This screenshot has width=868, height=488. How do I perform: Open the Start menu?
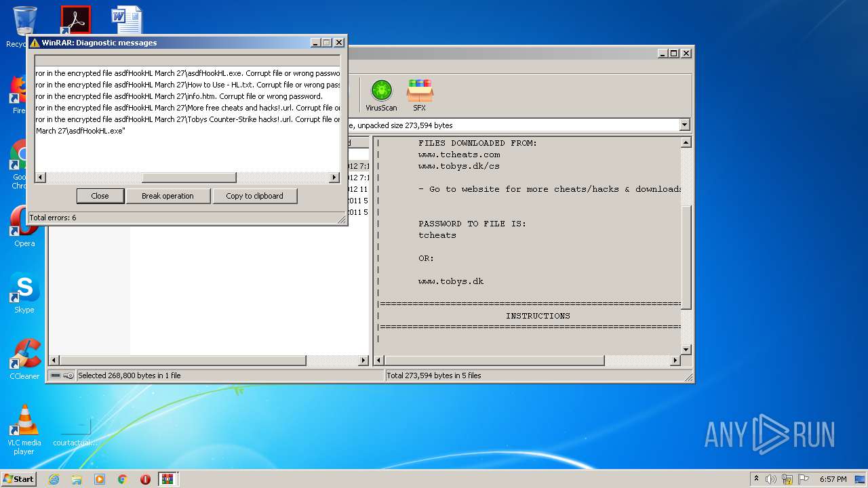point(19,479)
